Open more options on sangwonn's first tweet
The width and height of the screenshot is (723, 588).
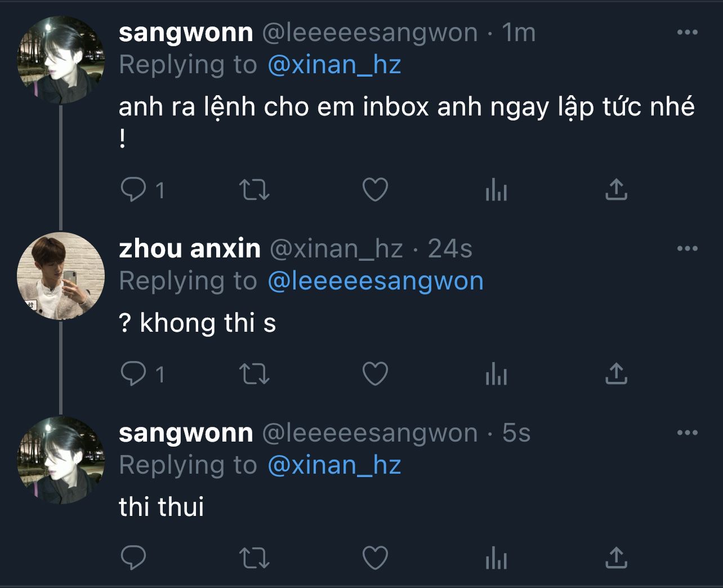(x=687, y=32)
